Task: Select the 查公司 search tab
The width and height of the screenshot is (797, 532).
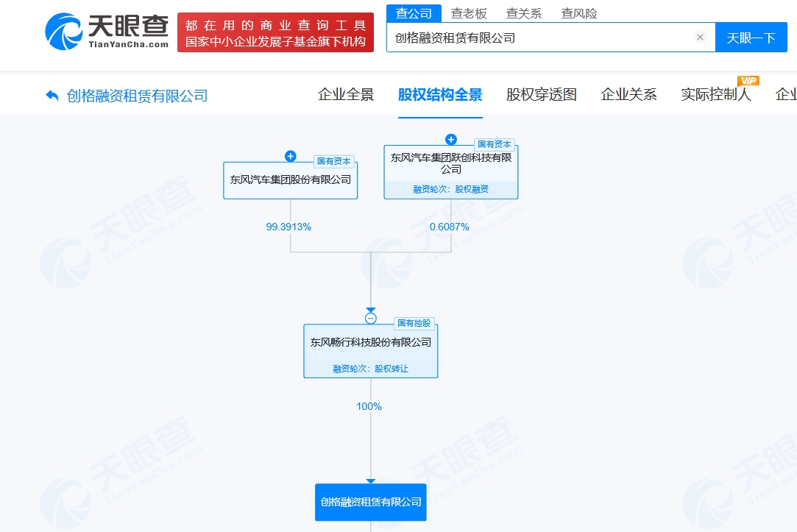Action: click(414, 13)
